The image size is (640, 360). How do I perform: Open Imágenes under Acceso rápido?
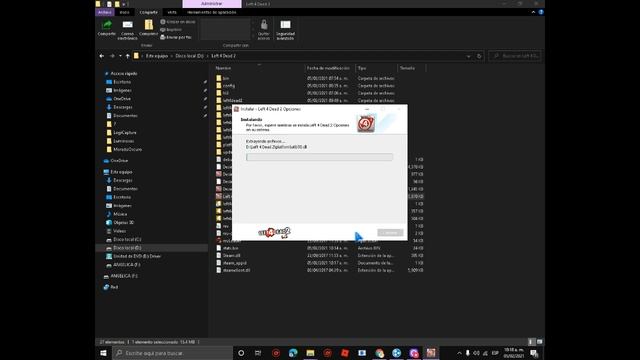[x=122, y=90]
